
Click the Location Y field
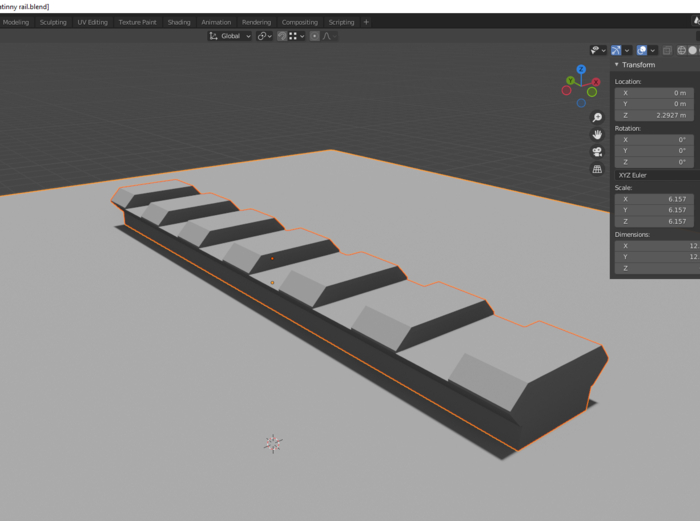tap(654, 104)
